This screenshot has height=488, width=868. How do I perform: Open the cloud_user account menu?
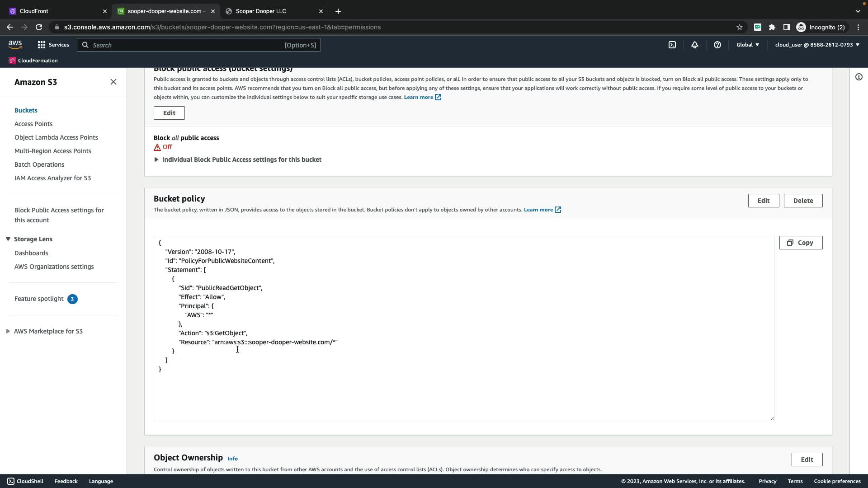817,45
